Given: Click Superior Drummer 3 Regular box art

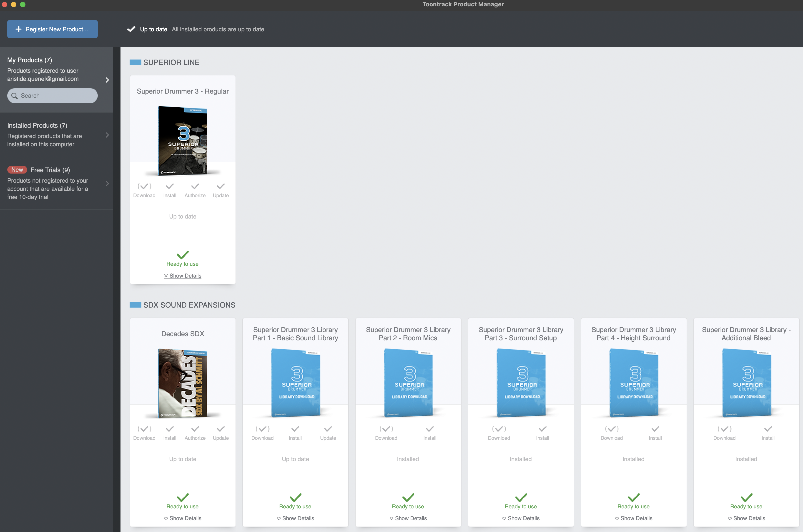Looking at the screenshot, I should click(x=183, y=141).
